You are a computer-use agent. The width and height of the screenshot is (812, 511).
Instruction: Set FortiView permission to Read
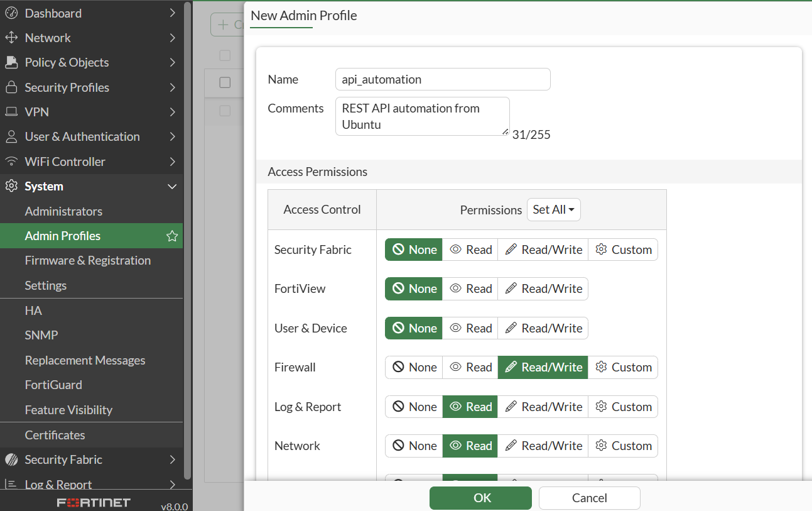coord(470,288)
